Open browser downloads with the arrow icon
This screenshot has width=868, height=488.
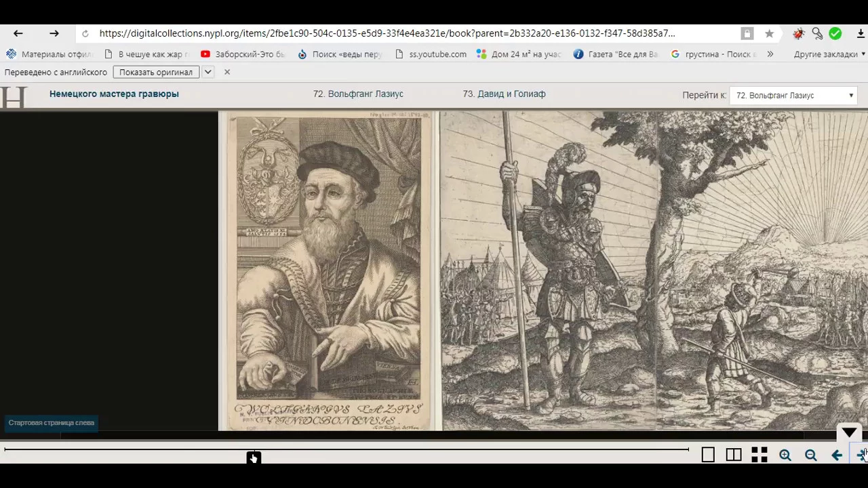pos(861,33)
